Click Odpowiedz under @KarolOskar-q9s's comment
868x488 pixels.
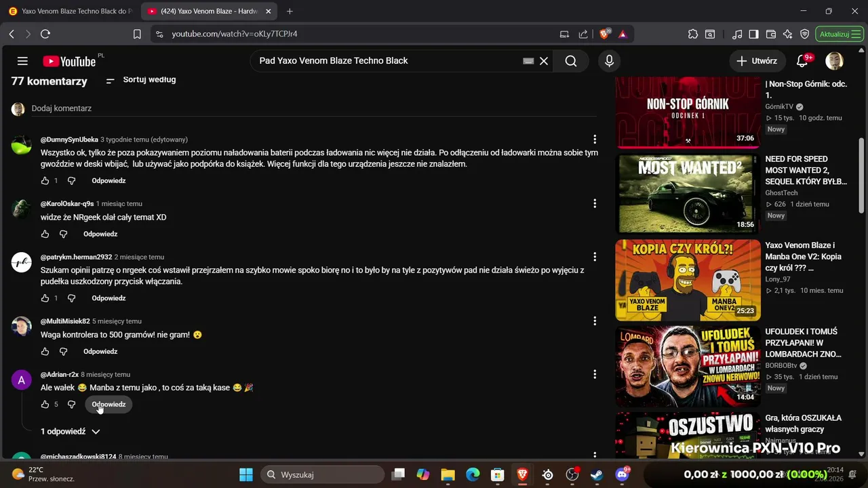point(100,234)
